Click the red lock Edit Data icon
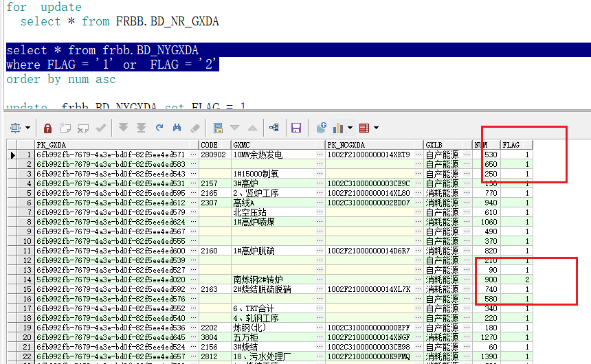 tap(47, 128)
